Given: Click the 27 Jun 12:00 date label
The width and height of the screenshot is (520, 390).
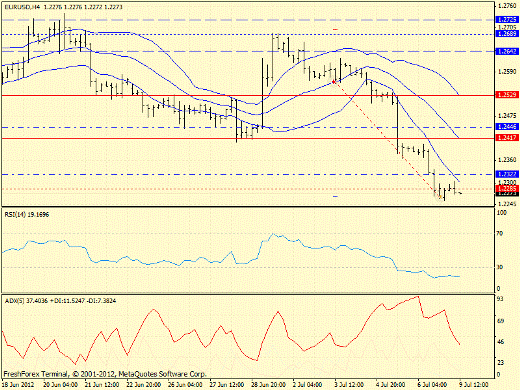Looking at the screenshot, I should tap(227, 385).
